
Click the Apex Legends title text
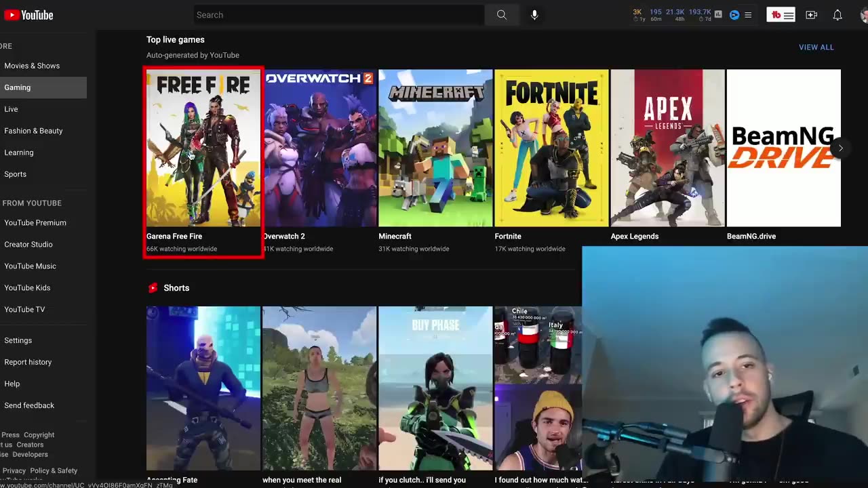pyautogui.click(x=635, y=237)
